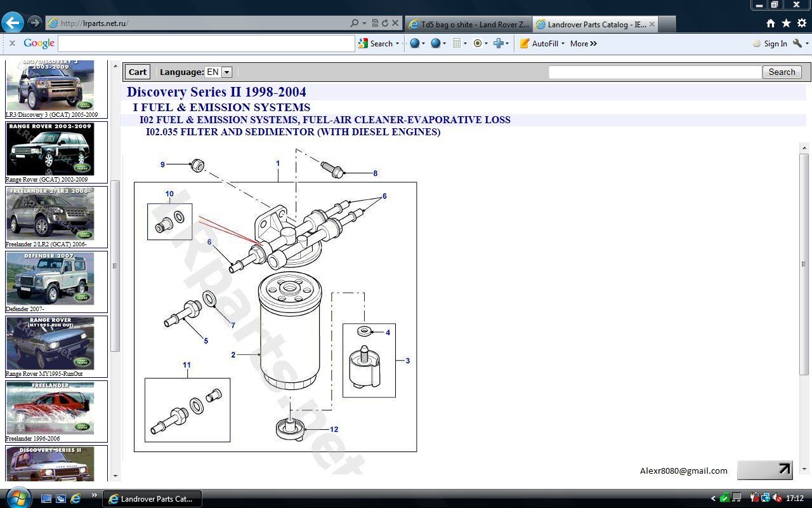
Task: Open IE Tools gear icon
Action: coord(802,23)
